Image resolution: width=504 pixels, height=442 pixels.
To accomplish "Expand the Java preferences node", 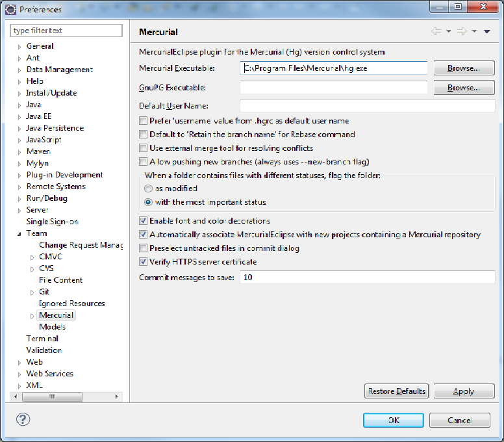I will (x=19, y=105).
